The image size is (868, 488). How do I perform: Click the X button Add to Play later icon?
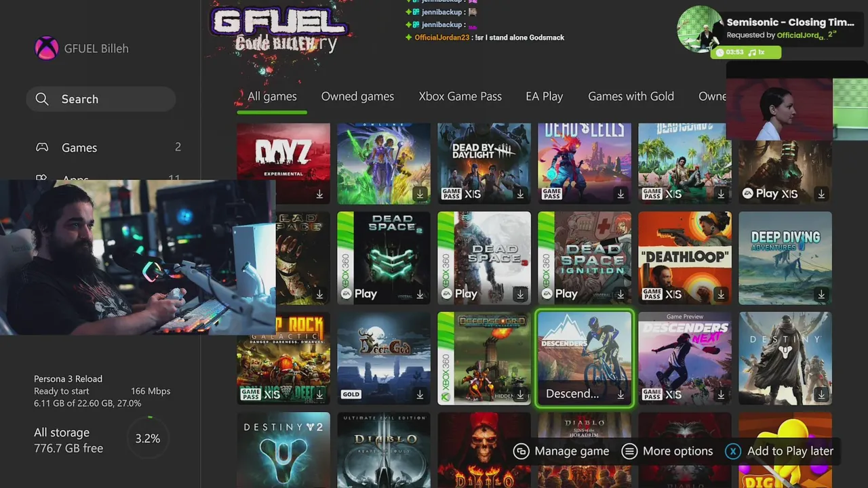coord(733,451)
